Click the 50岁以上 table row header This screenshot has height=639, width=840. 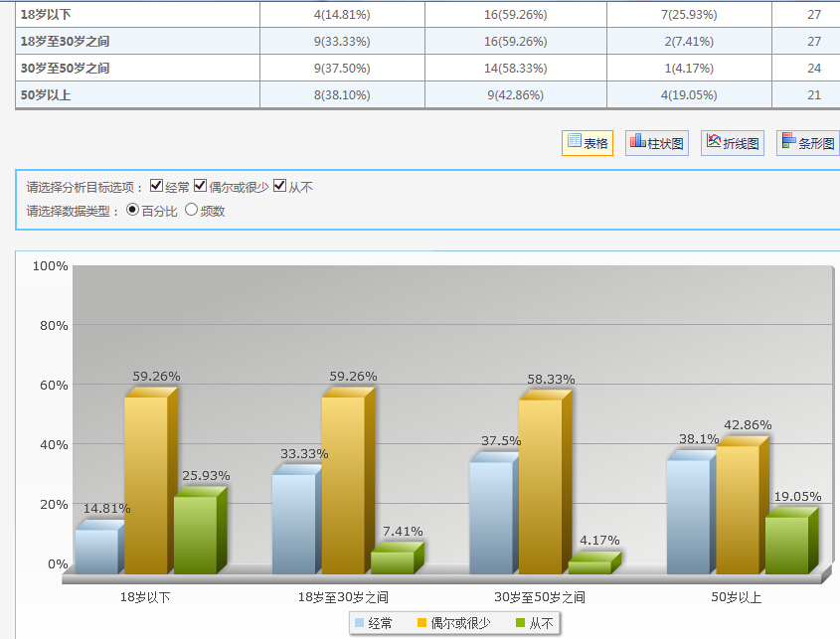[x=46, y=95]
